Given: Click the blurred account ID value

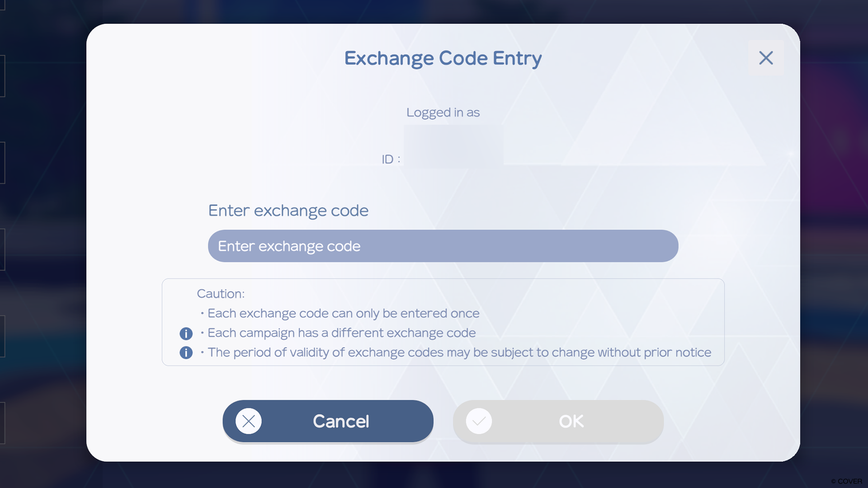Looking at the screenshot, I should [x=453, y=147].
